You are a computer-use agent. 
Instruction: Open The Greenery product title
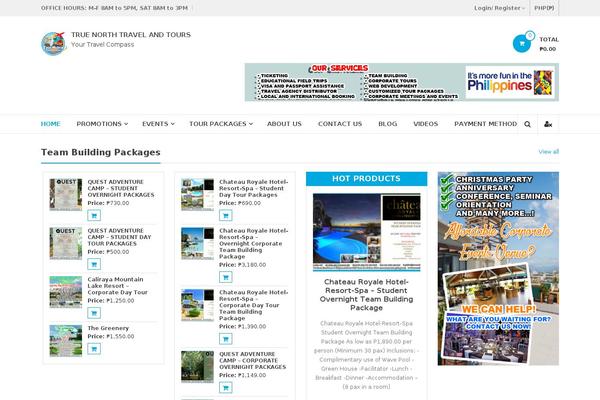[x=108, y=328]
